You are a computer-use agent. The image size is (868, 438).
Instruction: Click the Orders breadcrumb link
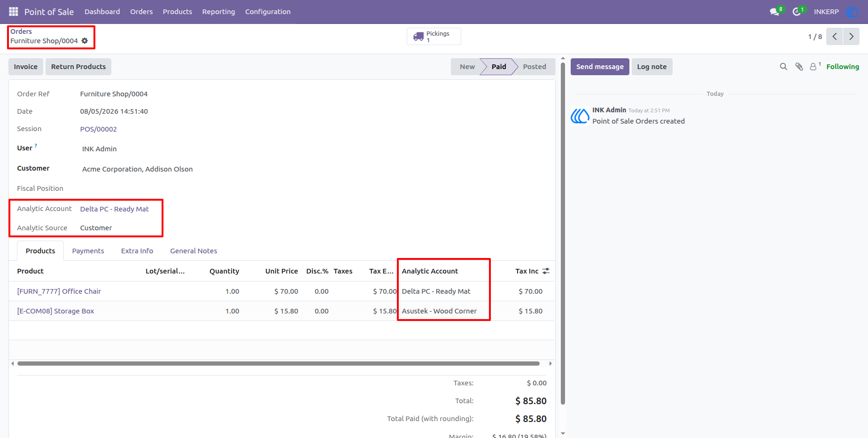point(21,31)
